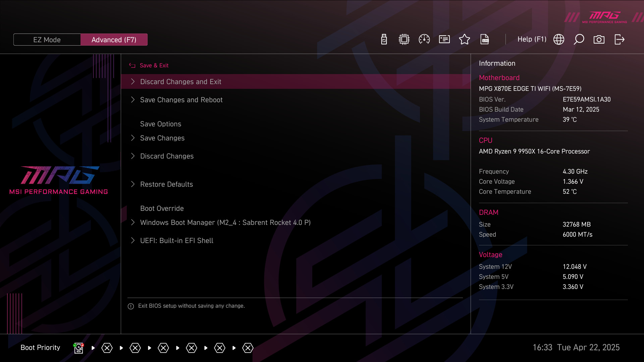Expand chevron beside Save Changes

pyautogui.click(x=133, y=138)
